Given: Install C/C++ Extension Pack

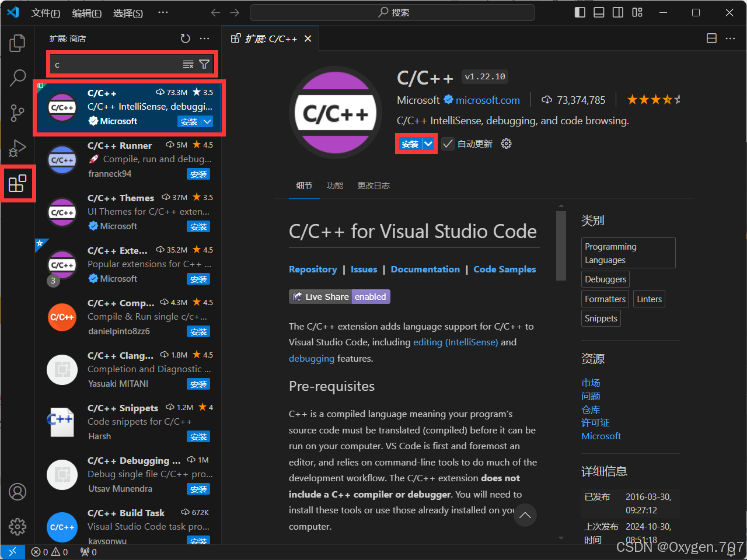Looking at the screenshot, I should point(198,279).
